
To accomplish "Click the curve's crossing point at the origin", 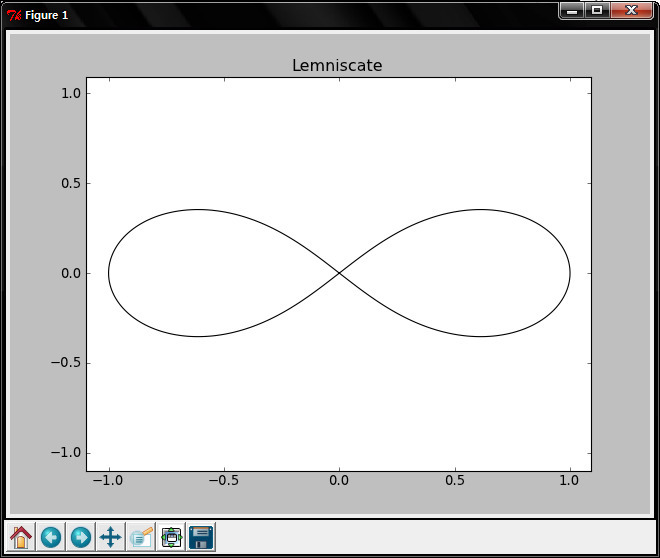I will tap(339, 274).
